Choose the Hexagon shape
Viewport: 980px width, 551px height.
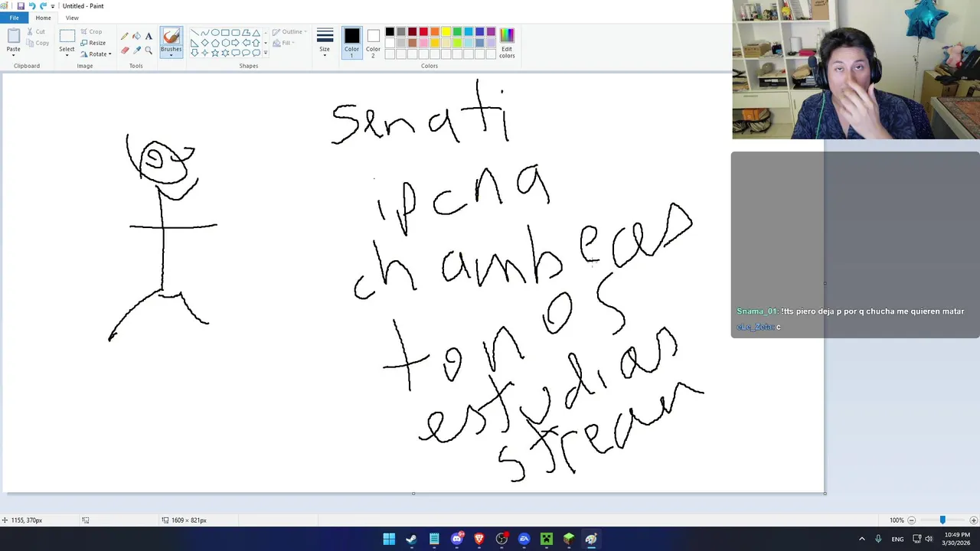[225, 43]
